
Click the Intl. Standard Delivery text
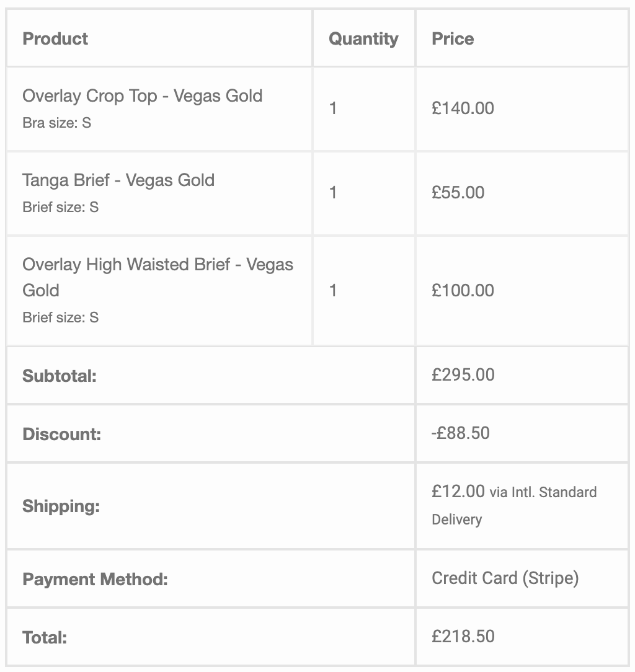pos(514,506)
